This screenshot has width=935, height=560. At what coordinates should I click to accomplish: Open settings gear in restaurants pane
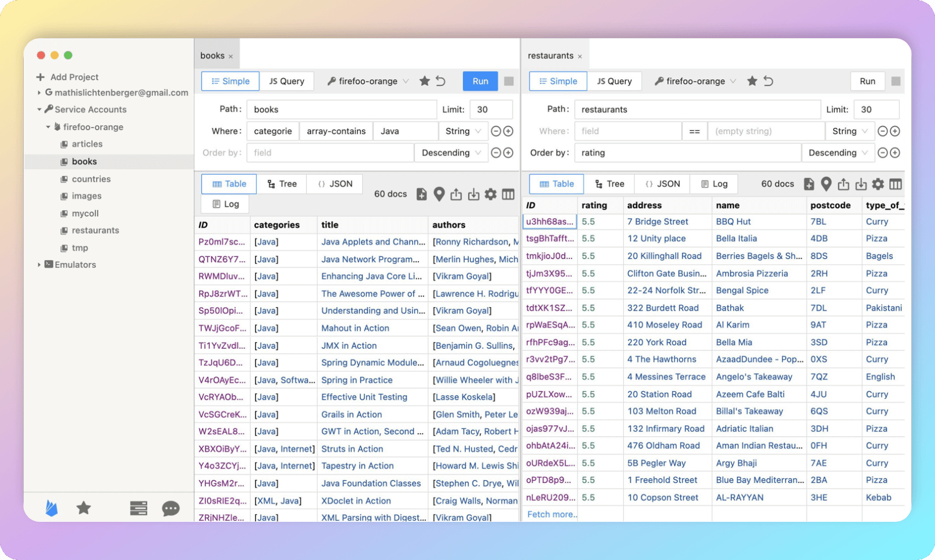click(878, 184)
